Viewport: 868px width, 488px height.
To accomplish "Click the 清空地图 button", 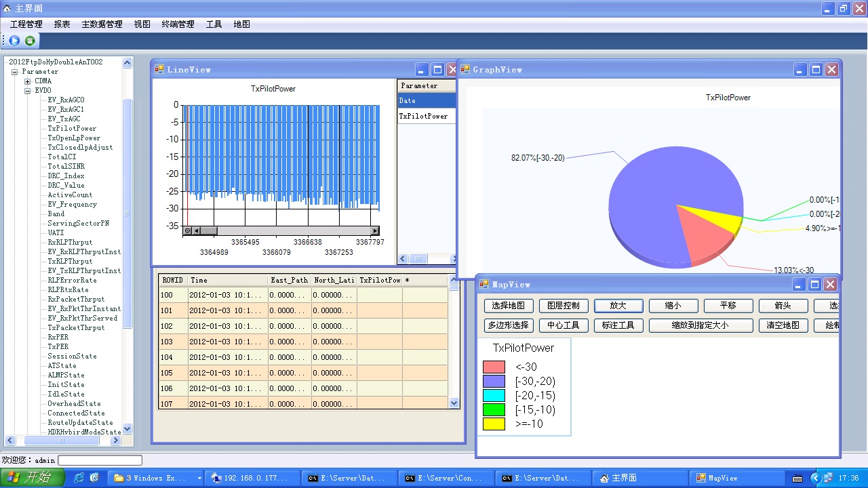I will coord(783,325).
